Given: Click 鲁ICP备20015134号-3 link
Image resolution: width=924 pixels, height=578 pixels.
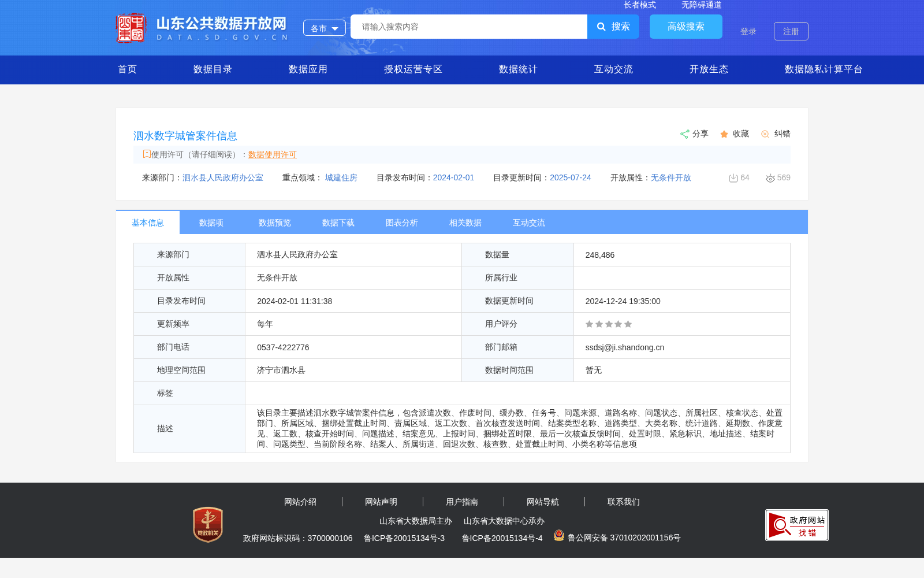Looking at the screenshot, I should point(404,538).
